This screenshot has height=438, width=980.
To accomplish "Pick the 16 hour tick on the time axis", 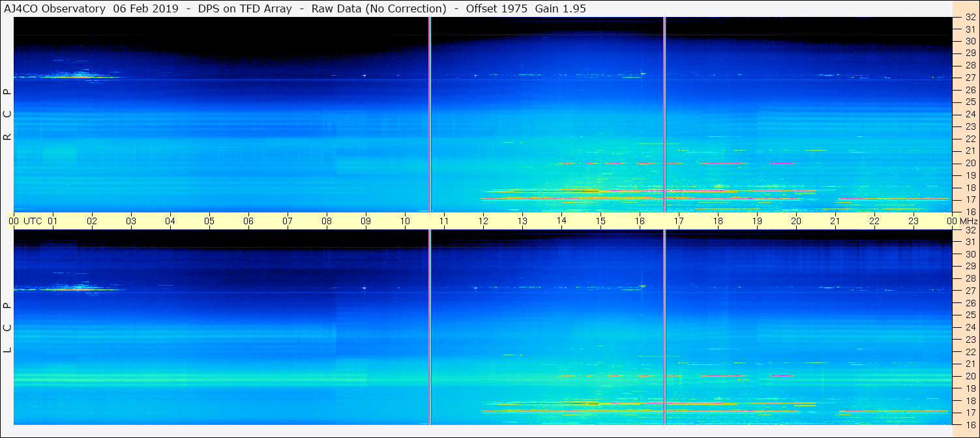I will point(640,221).
